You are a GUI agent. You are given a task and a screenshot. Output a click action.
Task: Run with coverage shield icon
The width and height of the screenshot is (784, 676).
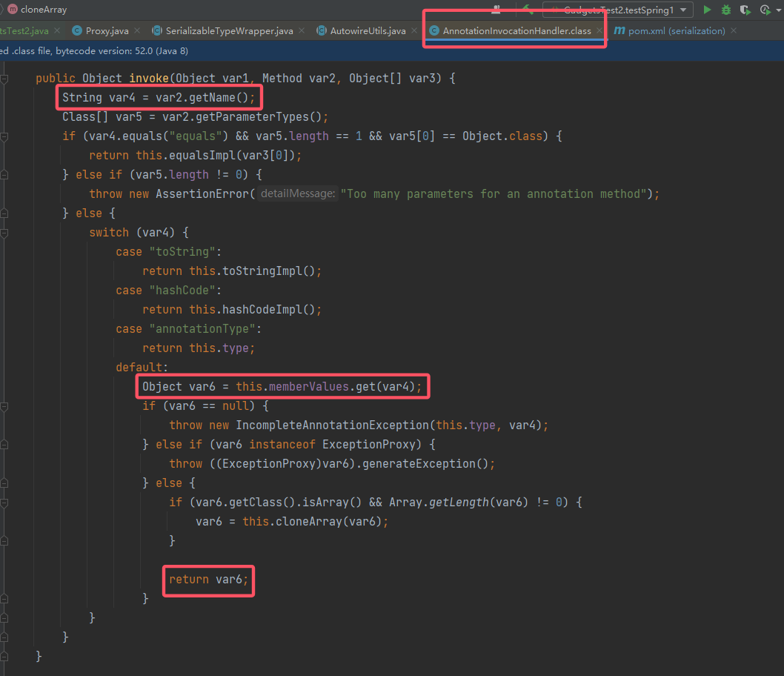tap(745, 10)
